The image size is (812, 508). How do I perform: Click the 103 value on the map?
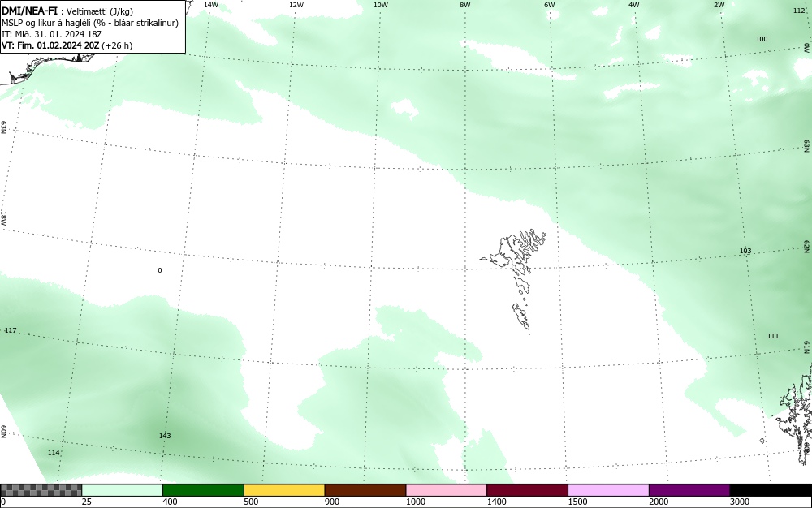[x=745, y=251]
